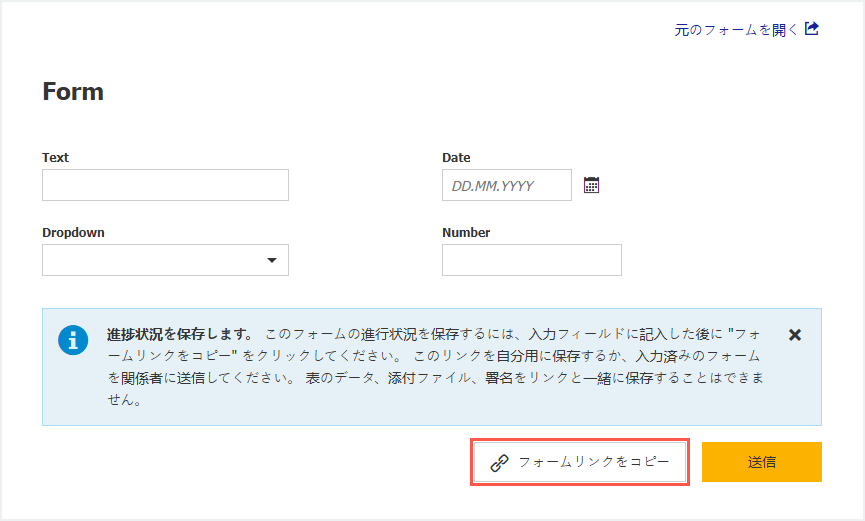Click the DD.MM.YYYY date input field
The image size is (865, 521).
[506, 185]
